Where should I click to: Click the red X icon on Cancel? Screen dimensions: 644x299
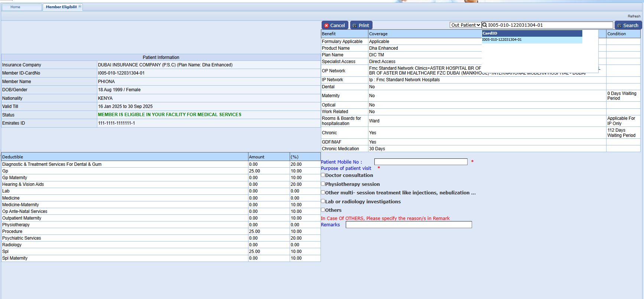click(326, 26)
